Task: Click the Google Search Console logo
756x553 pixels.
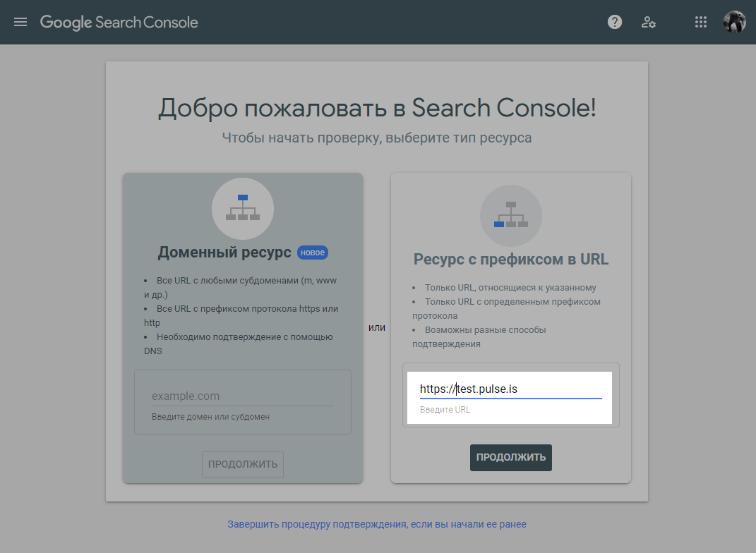Action: [119, 22]
